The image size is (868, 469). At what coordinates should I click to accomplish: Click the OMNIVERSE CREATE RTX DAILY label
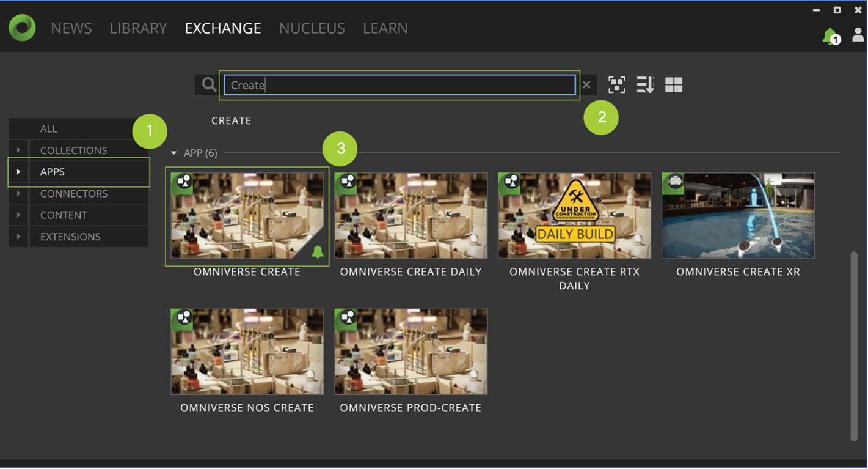(x=574, y=278)
